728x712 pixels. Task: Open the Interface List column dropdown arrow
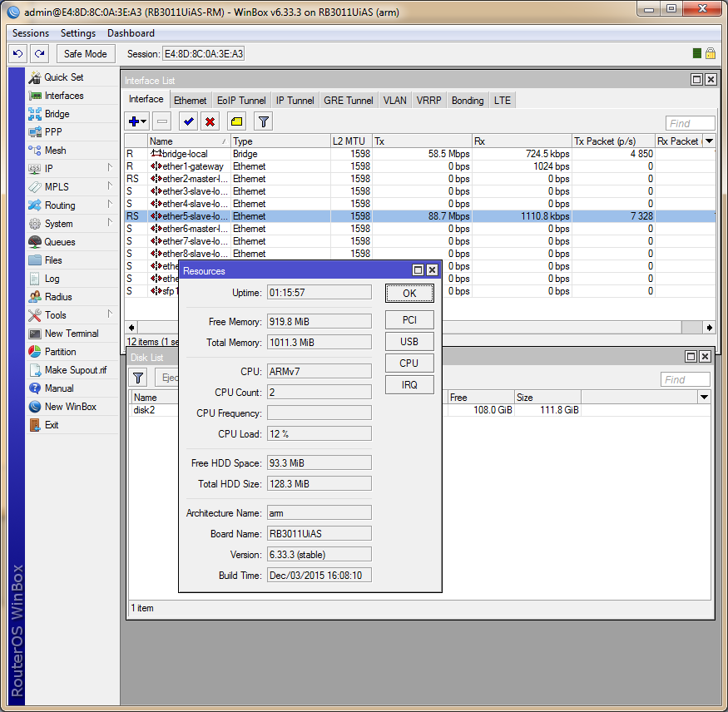(x=708, y=141)
